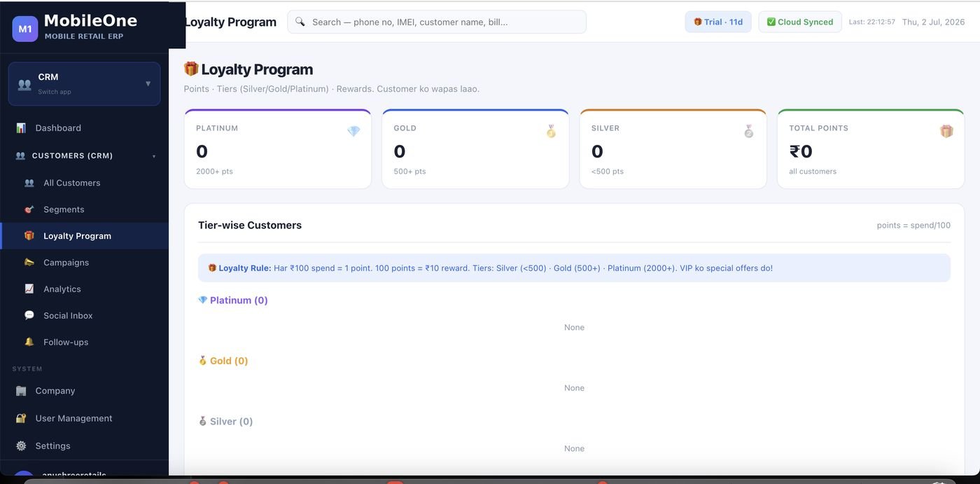Image resolution: width=980 pixels, height=484 pixels.
Task: Click the gold medal icon on Gold card
Action: (x=552, y=131)
